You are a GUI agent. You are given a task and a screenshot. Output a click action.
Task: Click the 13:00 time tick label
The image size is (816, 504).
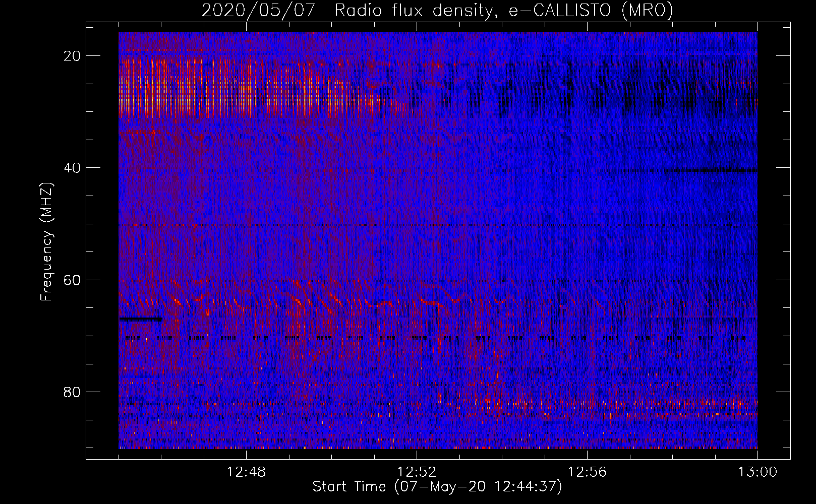click(757, 472)
